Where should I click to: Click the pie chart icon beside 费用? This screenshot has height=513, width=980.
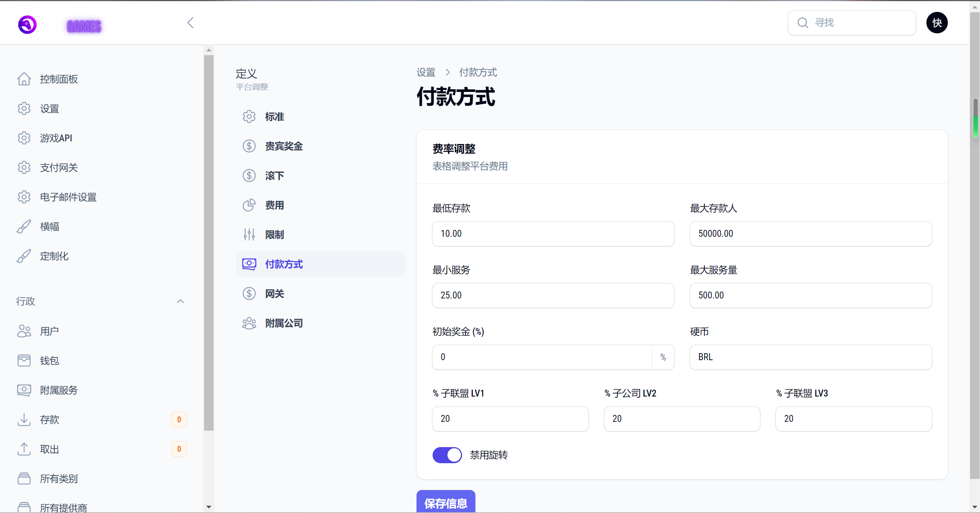[x=249, y=205]
